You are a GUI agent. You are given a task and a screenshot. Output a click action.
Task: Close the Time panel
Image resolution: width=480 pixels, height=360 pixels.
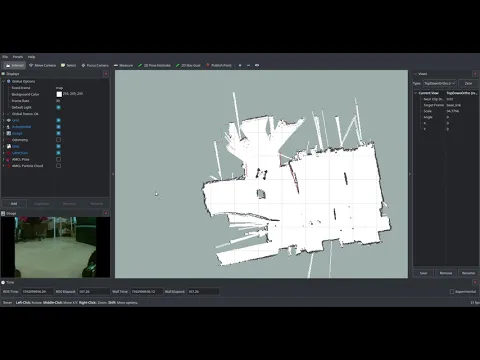pos(475,282)
